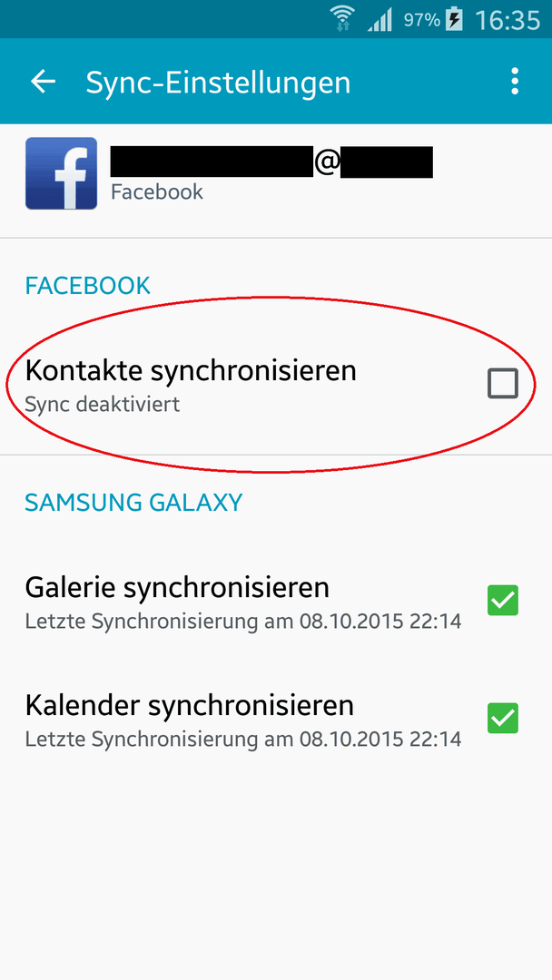Tap the FACEBOOK section header

[x=87, y=286]
